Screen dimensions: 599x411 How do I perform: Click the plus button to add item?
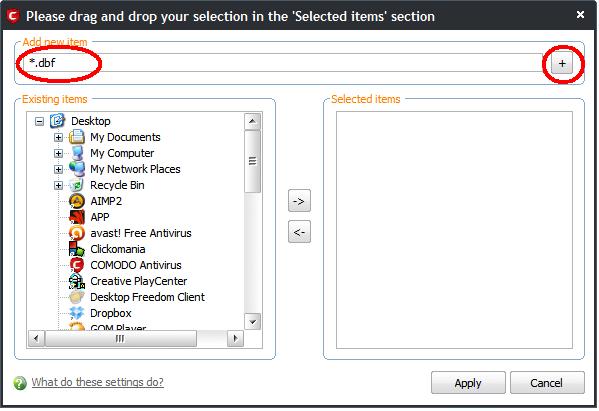pyautogui.click(x=562, y=63)
